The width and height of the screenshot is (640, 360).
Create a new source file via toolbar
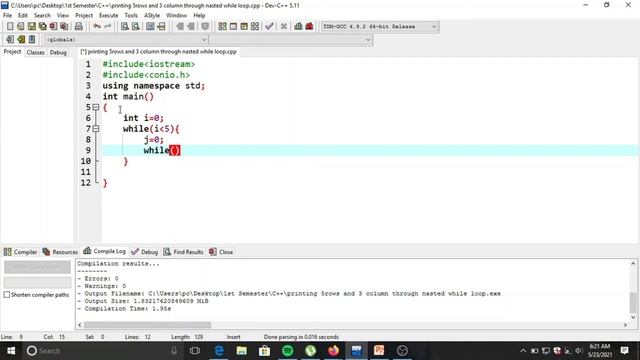click(x=10, y=27)
